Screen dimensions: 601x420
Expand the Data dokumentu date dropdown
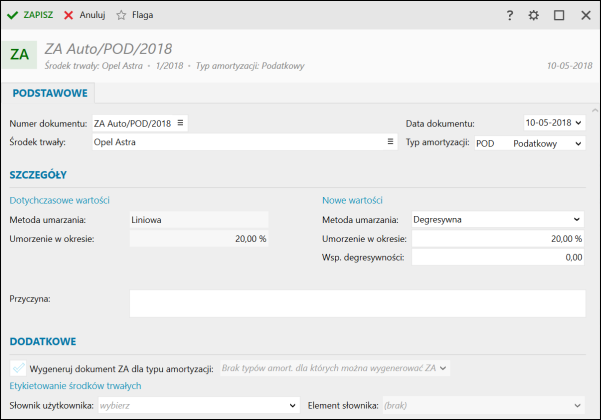tap(578, 123)
